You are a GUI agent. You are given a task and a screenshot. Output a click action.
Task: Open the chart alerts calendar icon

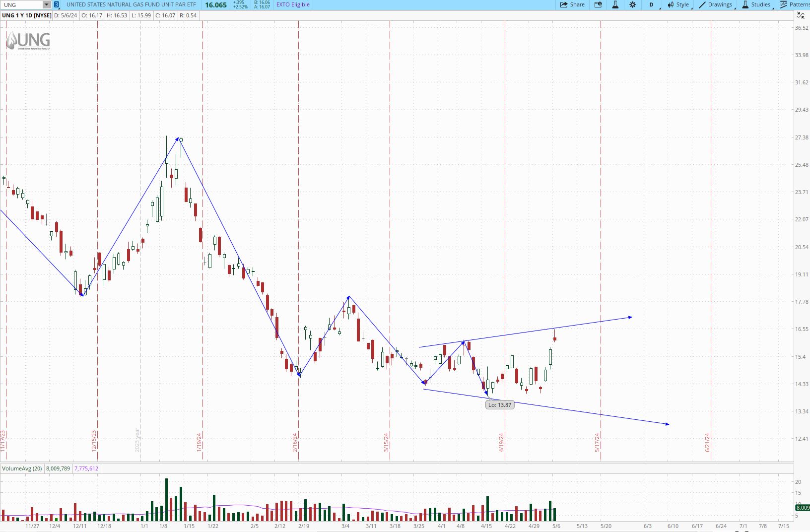pos(598,4)
